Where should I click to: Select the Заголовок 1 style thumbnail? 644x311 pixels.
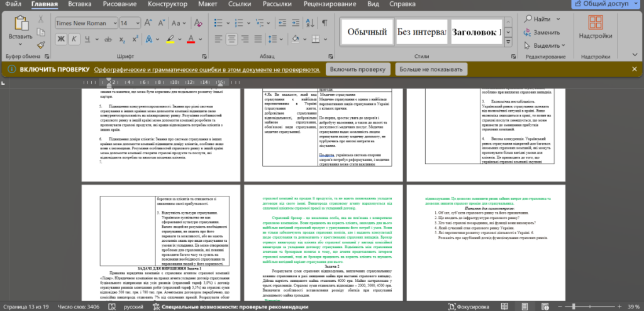(x=475, y=31)
